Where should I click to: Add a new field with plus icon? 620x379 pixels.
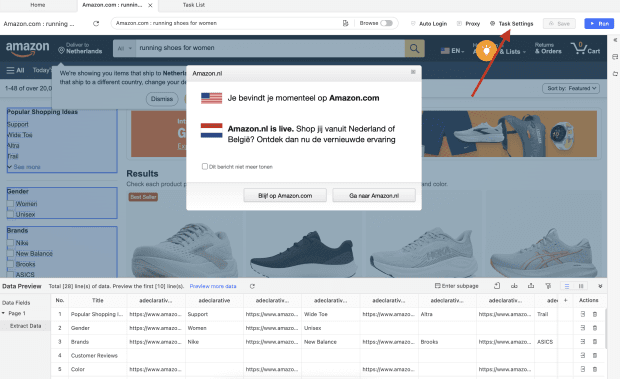(565, 300)
